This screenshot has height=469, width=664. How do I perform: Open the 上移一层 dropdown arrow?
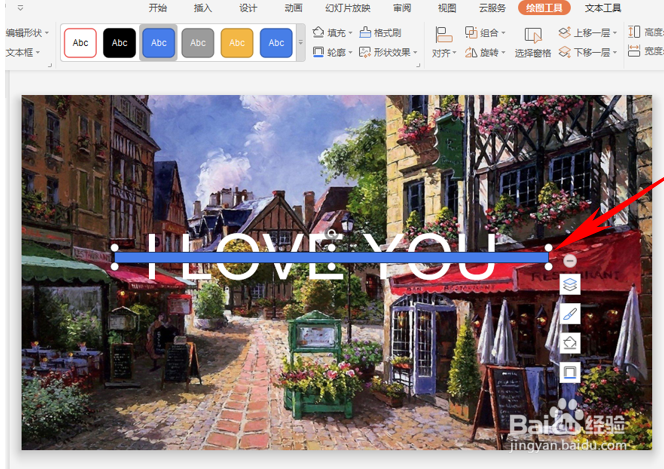click(615, 33)
